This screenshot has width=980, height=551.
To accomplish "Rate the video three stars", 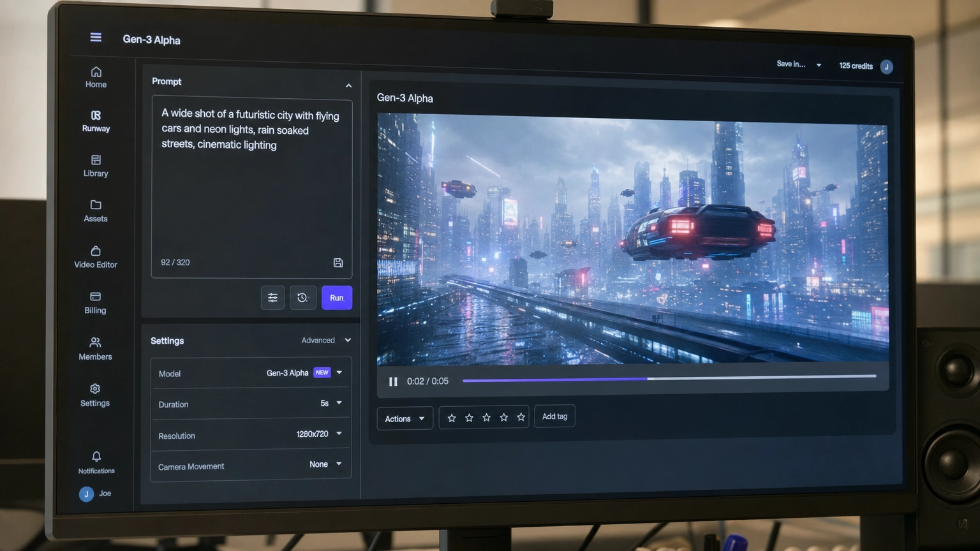I will tap(487, 417).
